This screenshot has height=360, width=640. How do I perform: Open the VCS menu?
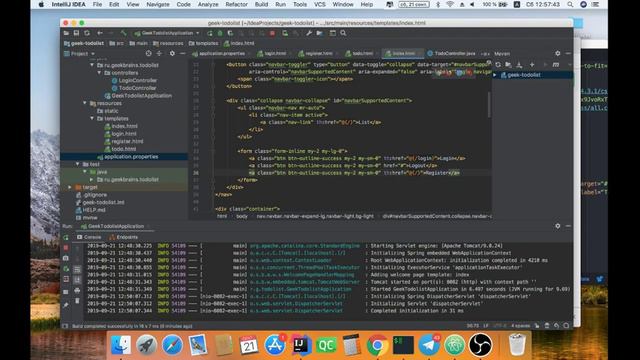(320, 4)
